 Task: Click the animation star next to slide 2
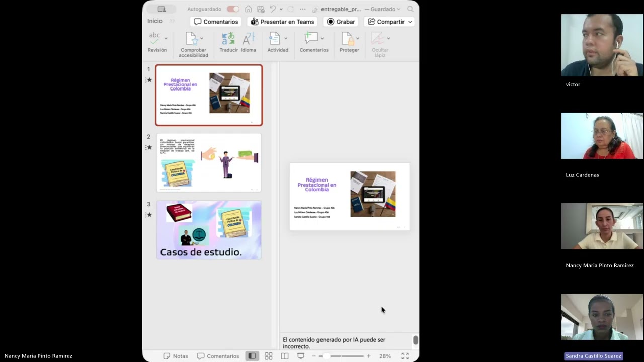tap(149, 147)
